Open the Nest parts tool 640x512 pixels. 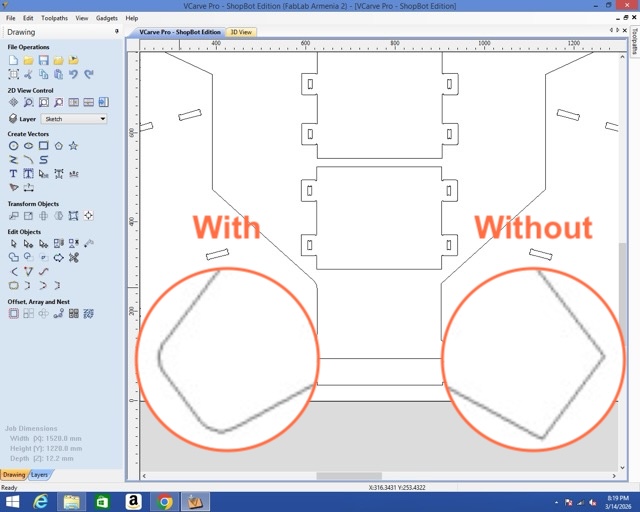click(x=89, y=314)
